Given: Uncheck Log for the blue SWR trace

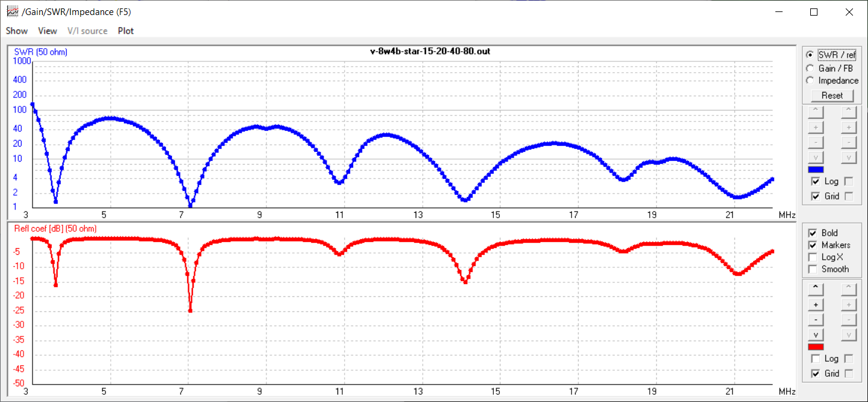Looking at the screenshot, I should [816, 181].
